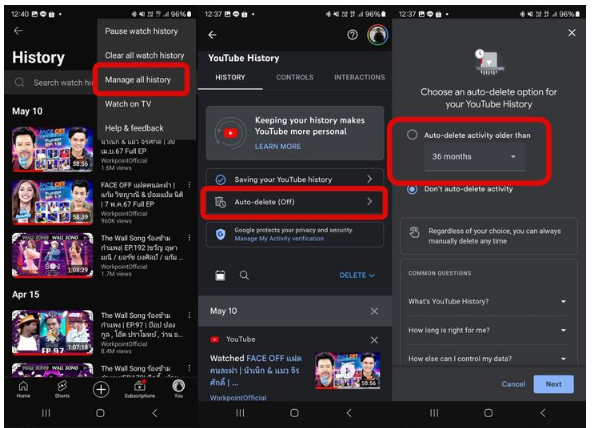Expand What's YouTube History? question
The width and height of the screenshot is (592, 428).
pos(488,301)
